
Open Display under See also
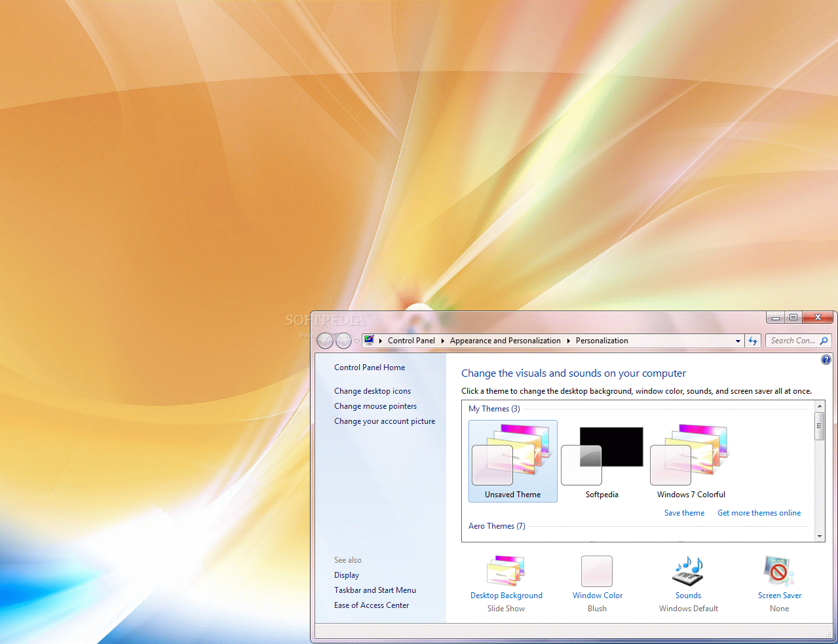click(347, 575)
